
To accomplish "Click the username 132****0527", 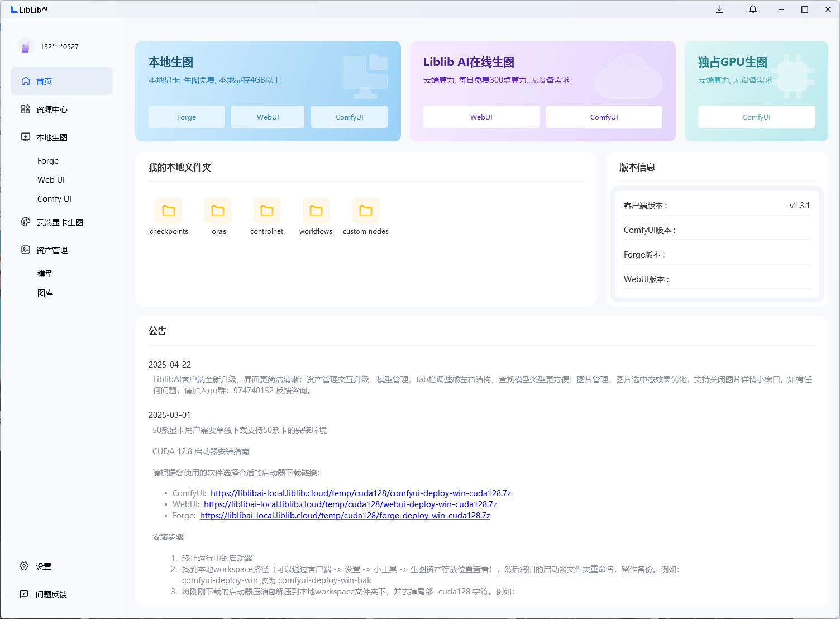I will pos(59,47).
